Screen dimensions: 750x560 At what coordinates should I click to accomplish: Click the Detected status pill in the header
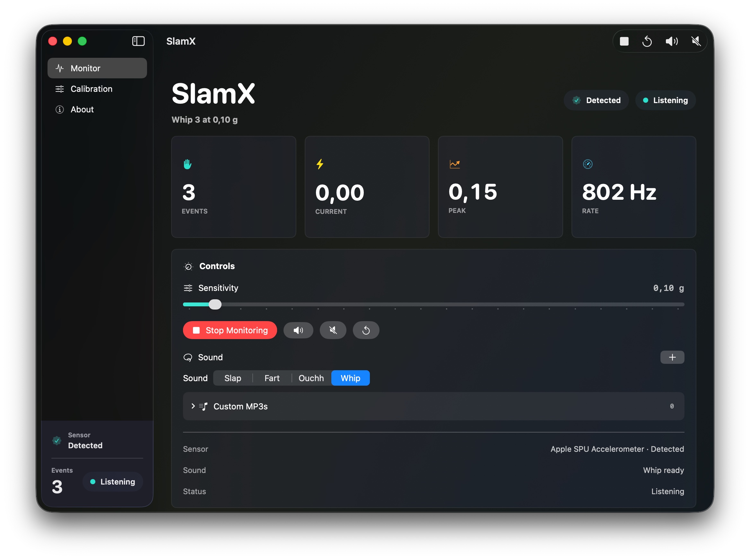[596, 100]
